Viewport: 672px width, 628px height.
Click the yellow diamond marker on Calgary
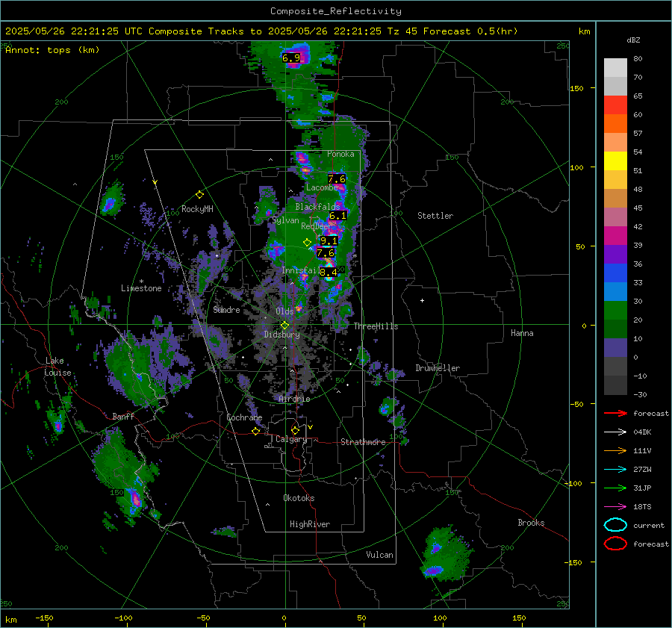pyautogui.click(x=295, y=430)
